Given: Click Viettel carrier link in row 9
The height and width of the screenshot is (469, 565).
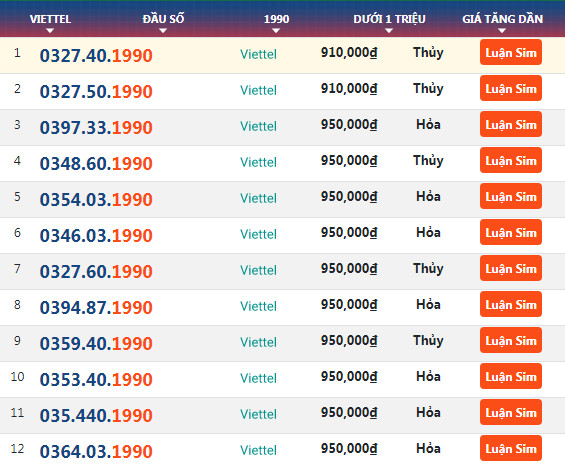Looking at the screenshot, I should (258, 343).
